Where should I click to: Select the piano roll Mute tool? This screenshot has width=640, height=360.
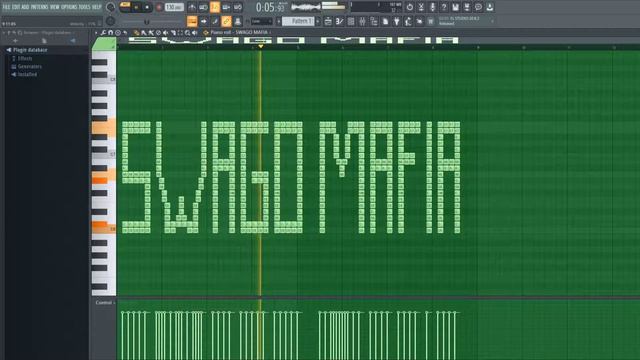tap(165, 33)
